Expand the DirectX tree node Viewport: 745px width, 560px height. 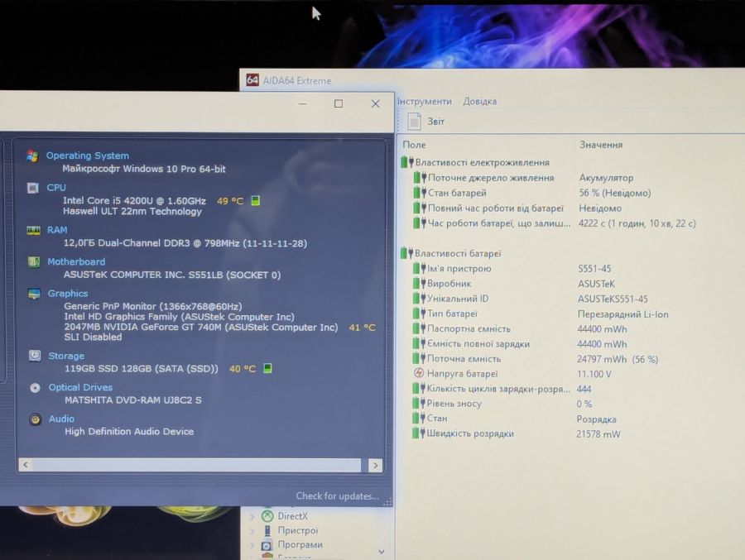pyautogui.click(x=252, y=516)
